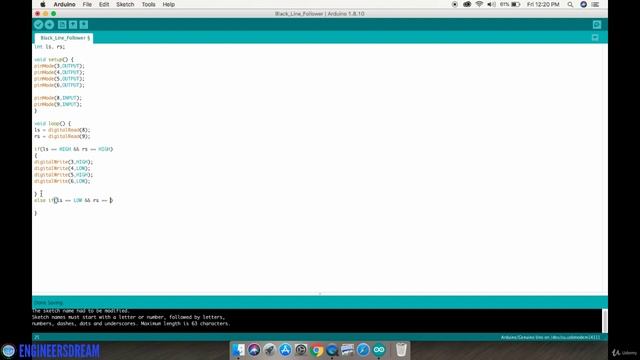Click the 'digitalWrite(3,HIGH);' line
Image resolution: width=640 pixels, height=360 pixels.
[x=63, y=162]
